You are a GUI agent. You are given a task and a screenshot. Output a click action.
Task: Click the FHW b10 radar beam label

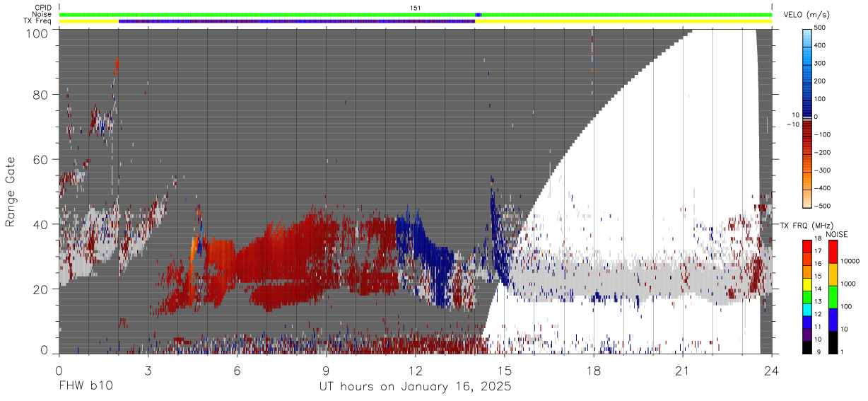point(86,387)
